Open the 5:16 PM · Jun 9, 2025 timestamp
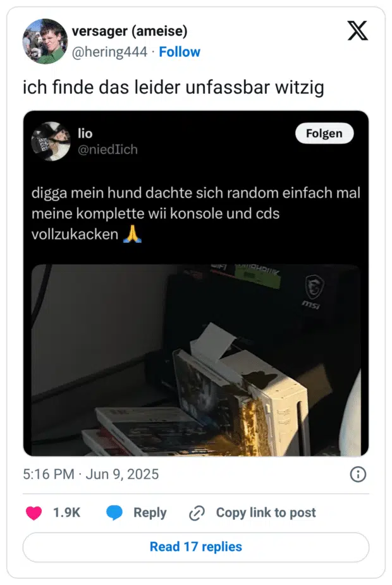392x585 pixels. coord(90,474)
